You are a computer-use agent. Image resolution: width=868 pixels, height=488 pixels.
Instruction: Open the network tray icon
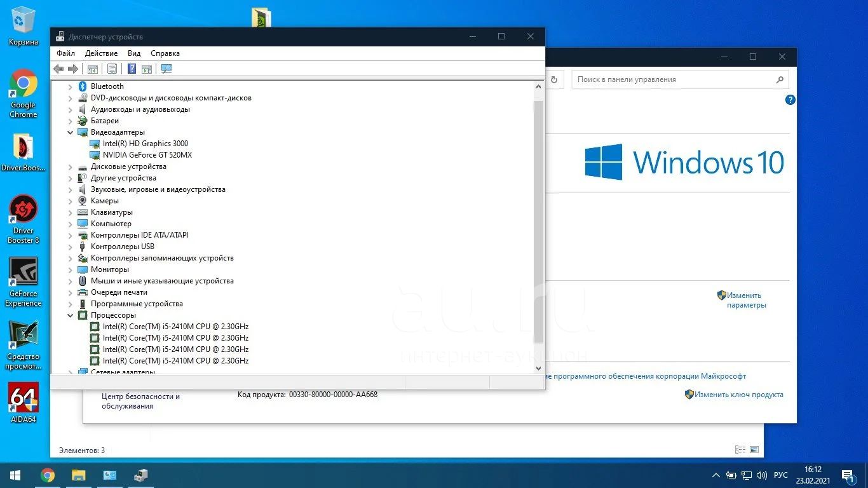(x=747, y=475)
